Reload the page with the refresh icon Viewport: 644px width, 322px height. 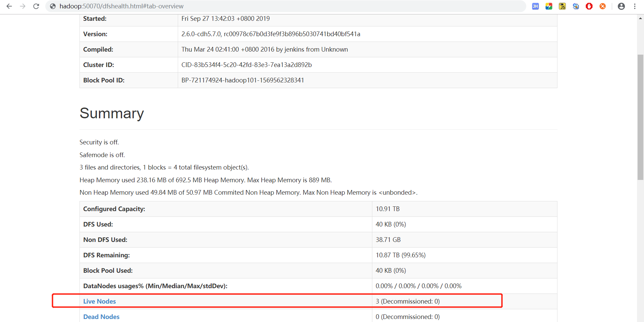[x=36, y=6]
